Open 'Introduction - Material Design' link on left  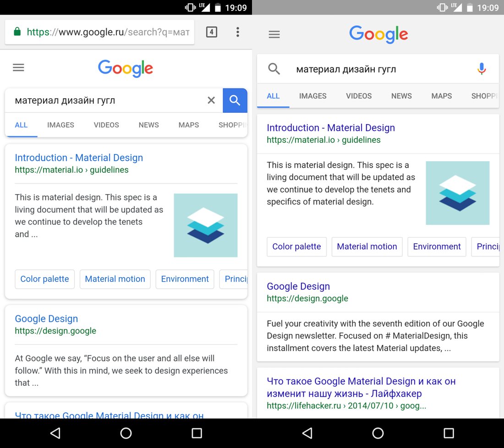point(79,158)
